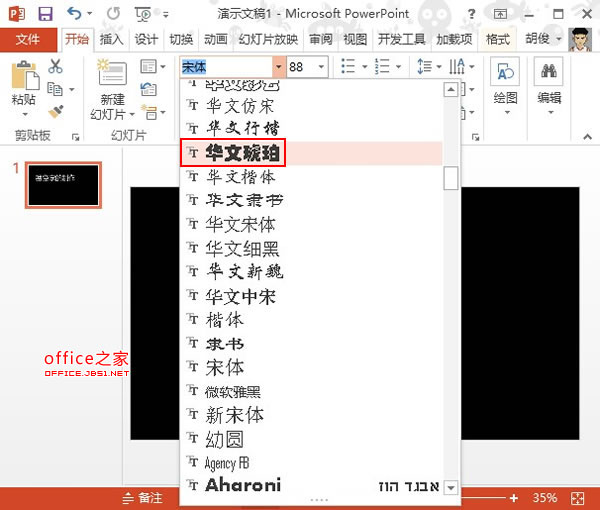The image size is (600, 510).
Task: Open the 绘图 drawing tools
Action: (505, 72)
